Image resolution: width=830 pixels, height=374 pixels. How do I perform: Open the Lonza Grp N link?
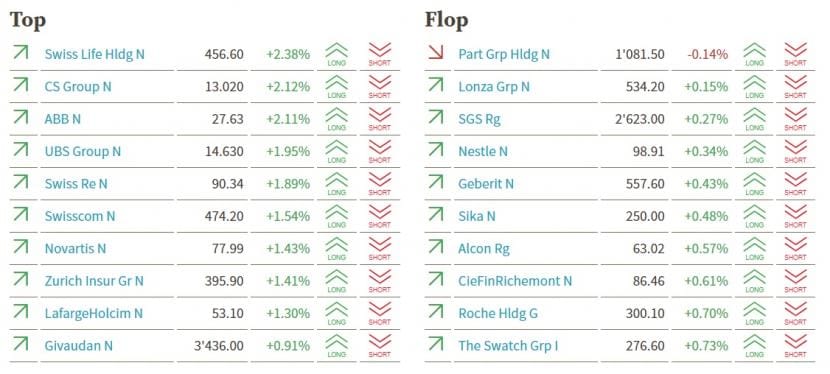click(x=494, y=87)
